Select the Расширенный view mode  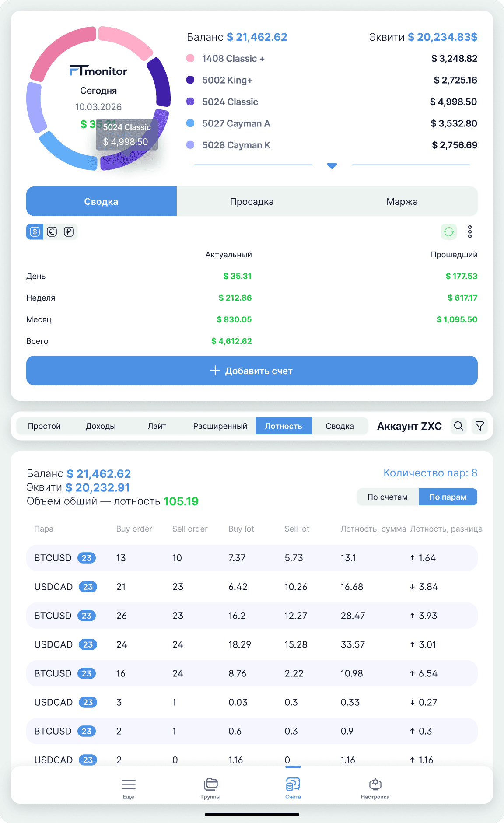tap(220, 426)
